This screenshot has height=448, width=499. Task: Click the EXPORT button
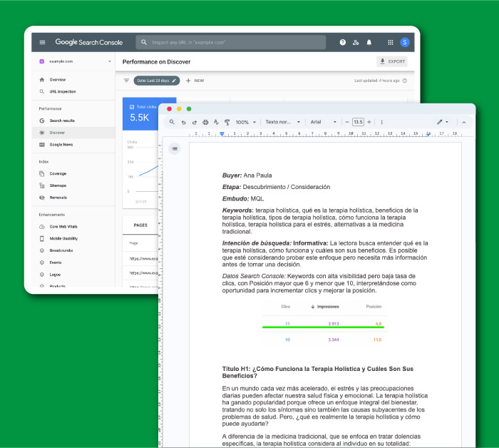tap(392, 62)
